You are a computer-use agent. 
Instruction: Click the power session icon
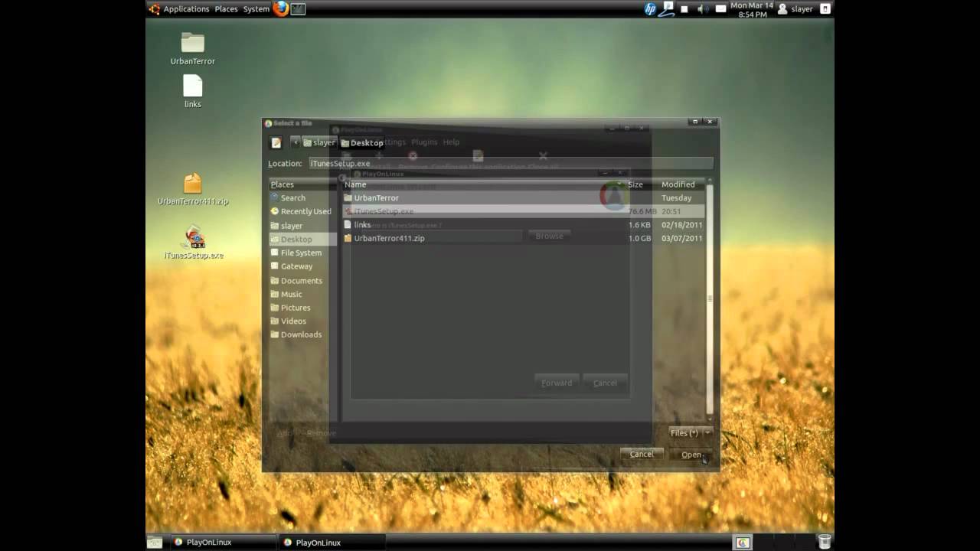(825, 9)
